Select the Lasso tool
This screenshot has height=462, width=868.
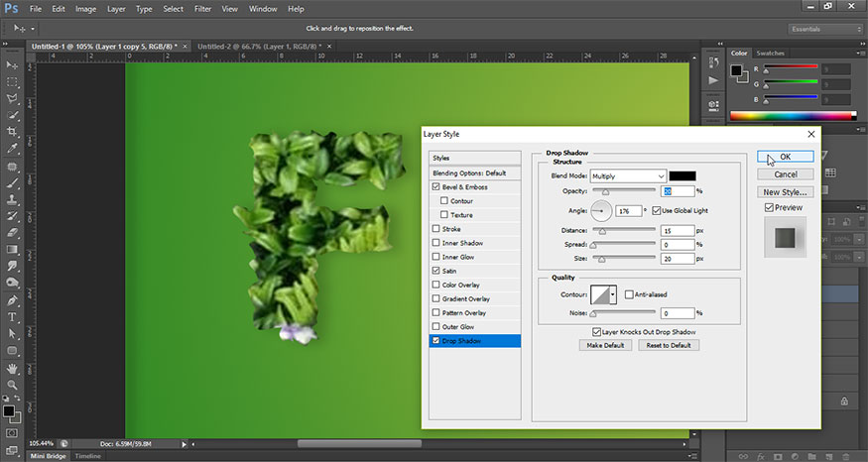(x=13, y=98)
